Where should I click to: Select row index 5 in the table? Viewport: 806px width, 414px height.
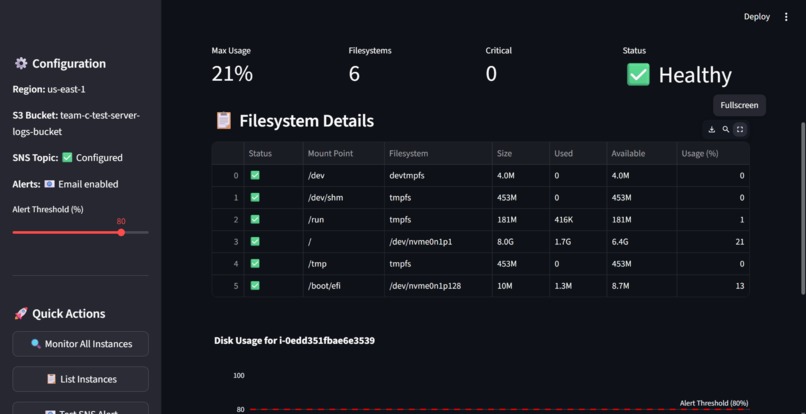click(228, 285)
